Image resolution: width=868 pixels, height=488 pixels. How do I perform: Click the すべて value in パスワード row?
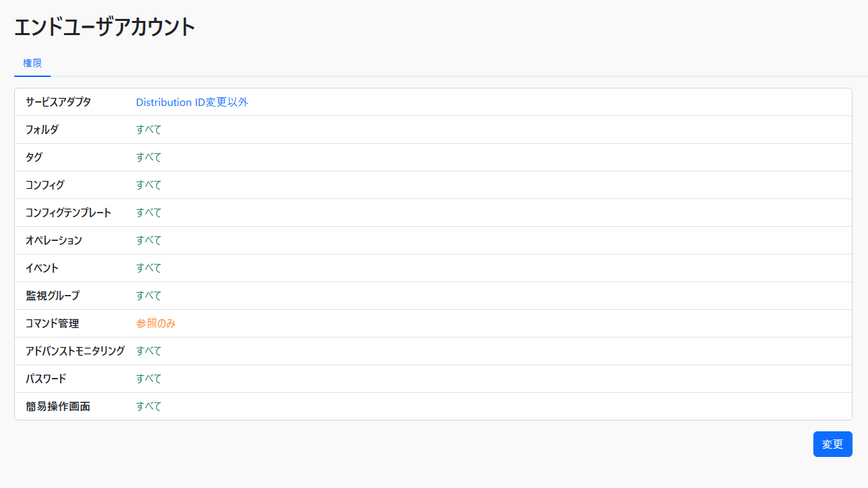pyautogui.click(x=149, y=379)
